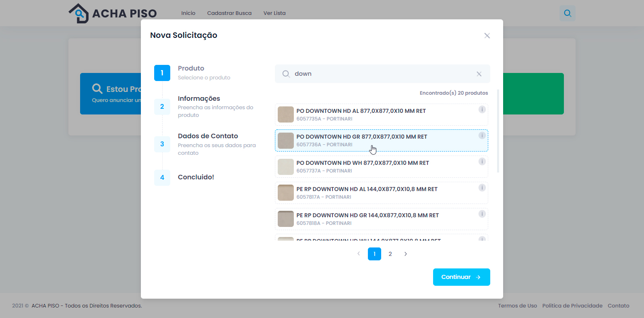
Task: Show info for PO DOWNTOWN HD GR 877 product
Action: tap(482, 136)
